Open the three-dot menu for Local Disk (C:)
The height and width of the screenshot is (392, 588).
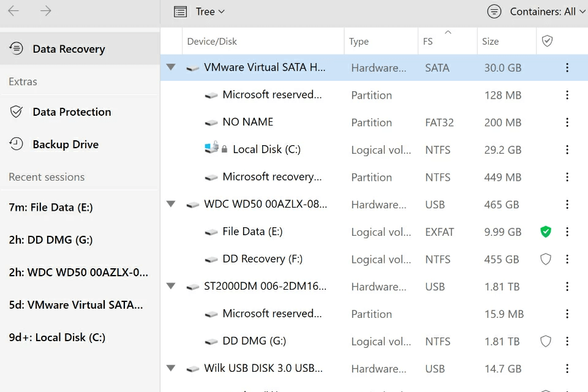coord(567,150)
